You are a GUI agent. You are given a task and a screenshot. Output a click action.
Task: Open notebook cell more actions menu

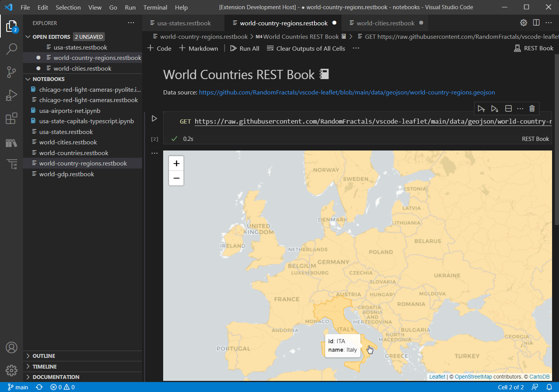click(520, 108)
